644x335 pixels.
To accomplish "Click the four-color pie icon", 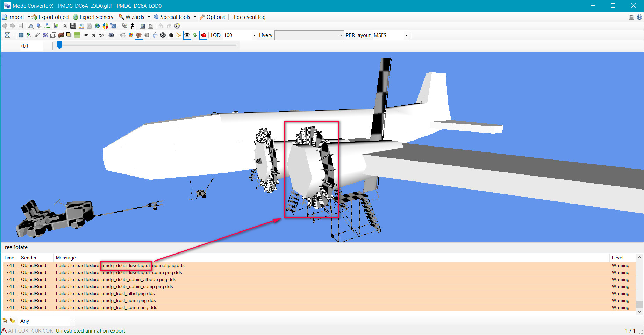I will click(105, 26).
